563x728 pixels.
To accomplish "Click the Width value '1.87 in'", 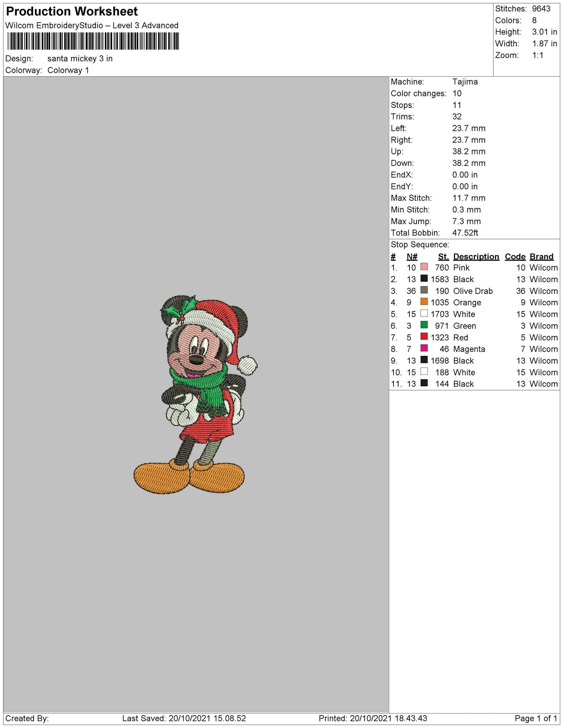I will tap(545, 44).
